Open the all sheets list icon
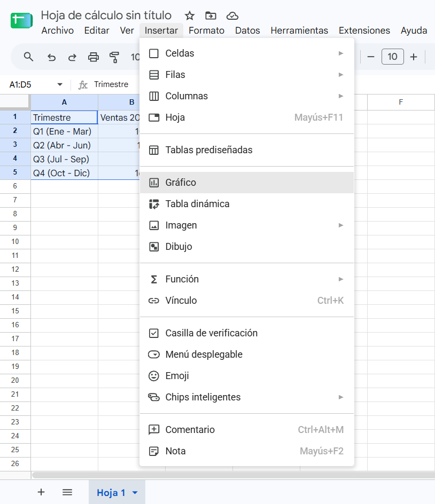This screenshot has height=504, width=435. (67, 492)
